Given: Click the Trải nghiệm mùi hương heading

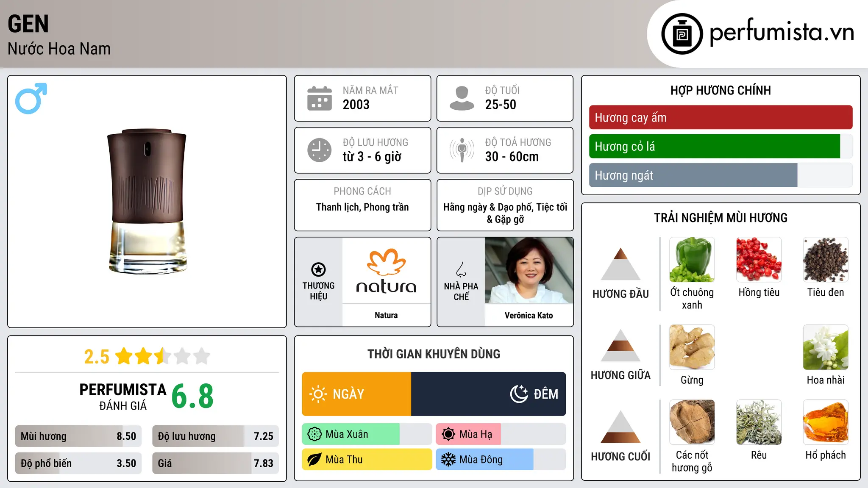Looking at the screenshot, I should point(721,218).
